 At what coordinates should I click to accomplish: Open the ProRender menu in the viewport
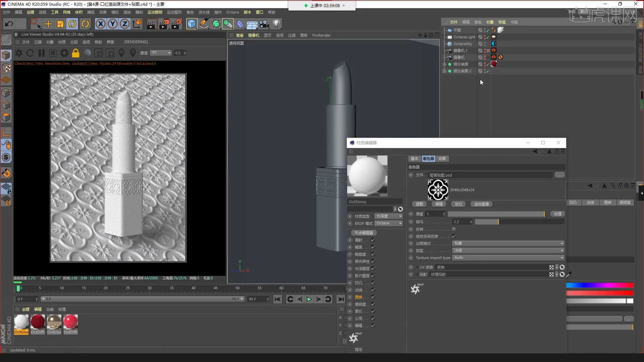tap(321, 35)
